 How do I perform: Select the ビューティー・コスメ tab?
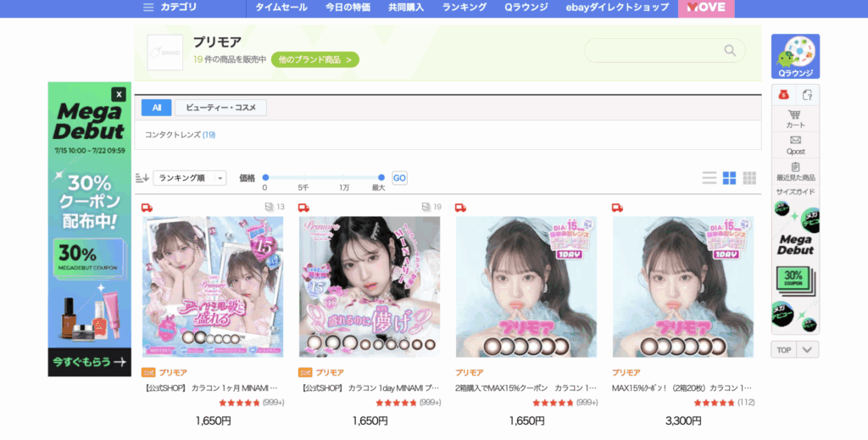[221, 108]
